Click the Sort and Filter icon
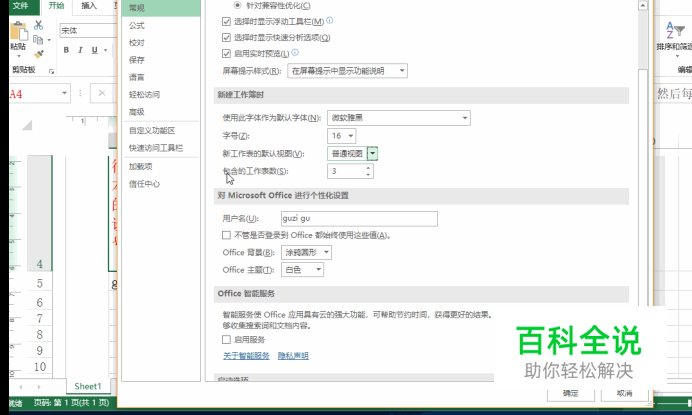 coord(675,31)
